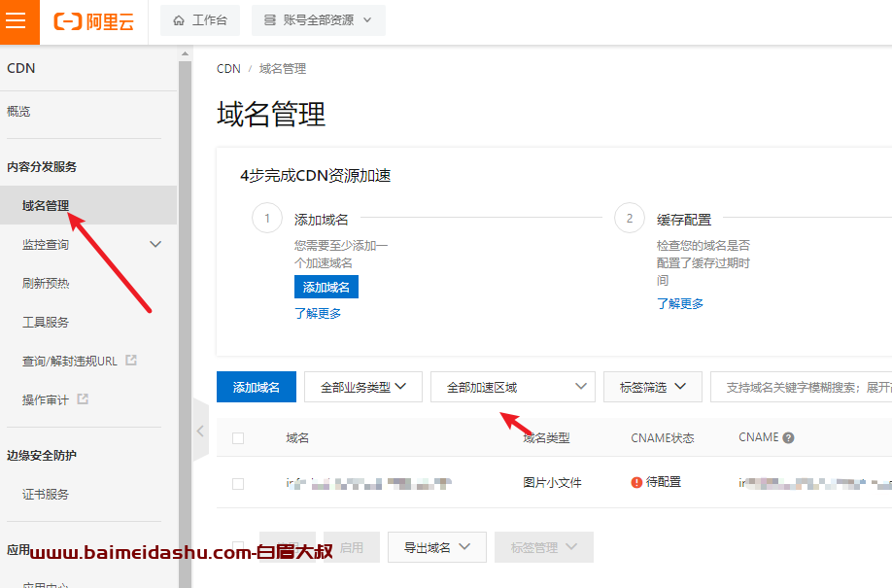
Task: Open 概览 in the sidebar
Action: [18, 111]
